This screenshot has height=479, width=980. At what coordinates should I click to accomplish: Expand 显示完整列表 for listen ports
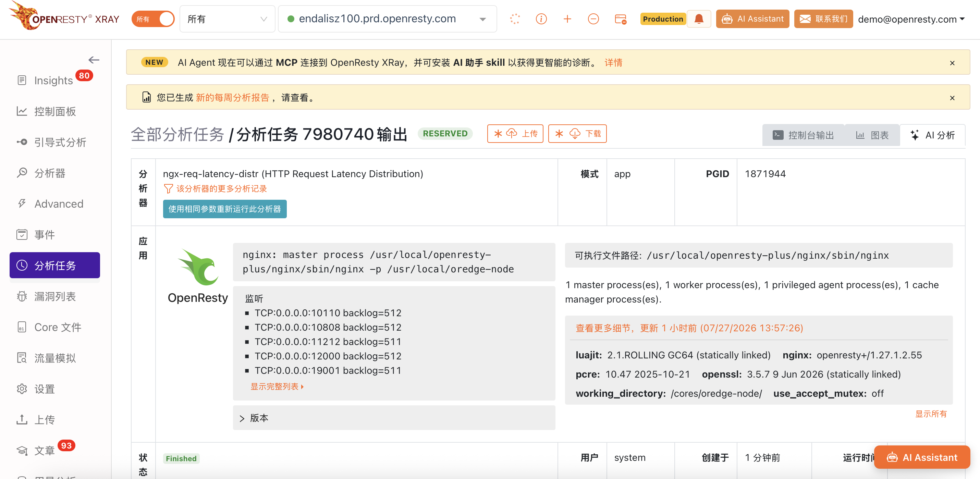pos(277,386)
